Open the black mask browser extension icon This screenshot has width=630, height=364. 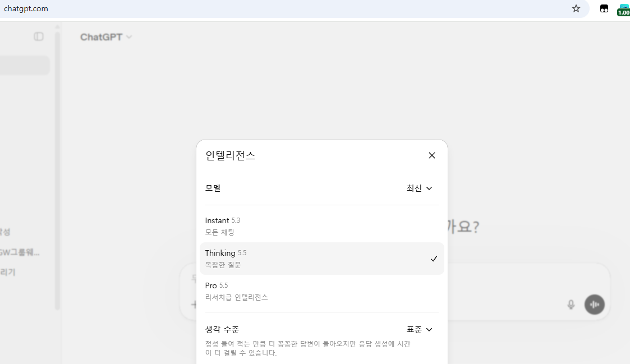coord(604,8)
